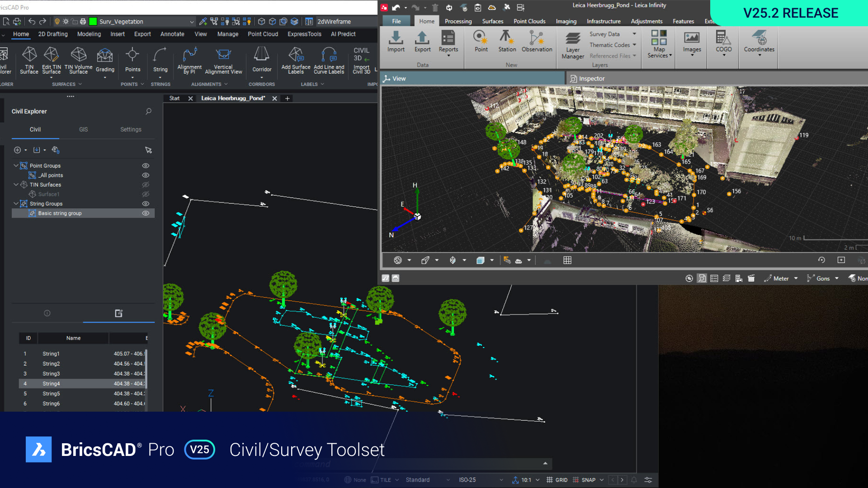
Task: Click the green layer color swatch
Action: (93, 22)
